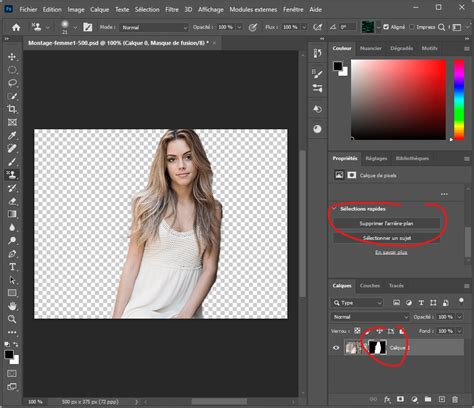
Task: Open the Flux dropdown arrow
Action: pyautogui.click(x=304, y=27)
